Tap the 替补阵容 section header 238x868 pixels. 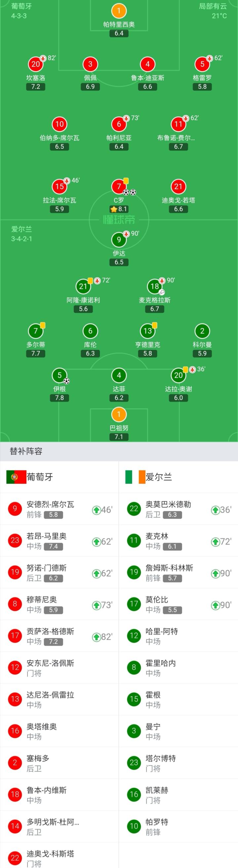[26, 451]
